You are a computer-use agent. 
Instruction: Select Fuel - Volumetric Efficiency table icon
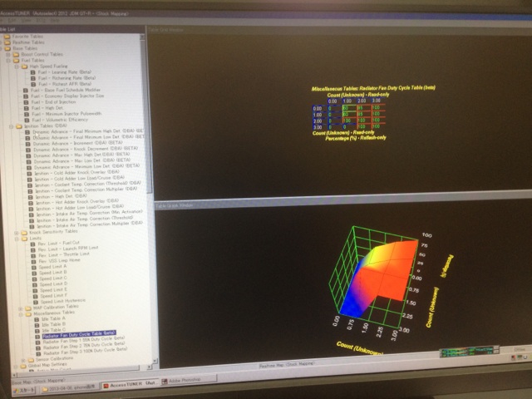24,120
